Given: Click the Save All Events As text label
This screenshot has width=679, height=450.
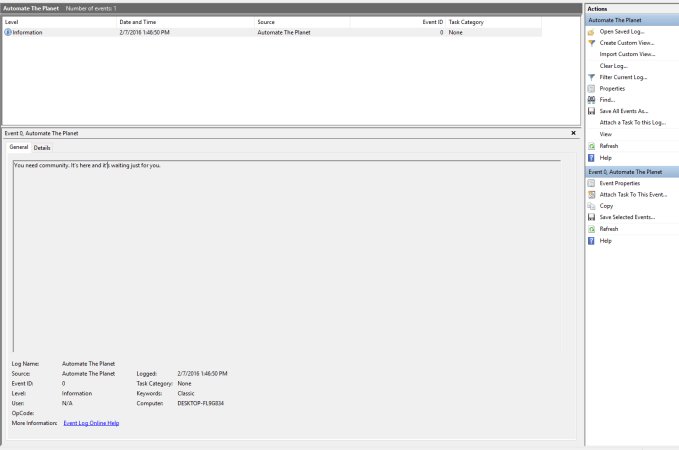Looking at the screenshot, I should 624,111.
